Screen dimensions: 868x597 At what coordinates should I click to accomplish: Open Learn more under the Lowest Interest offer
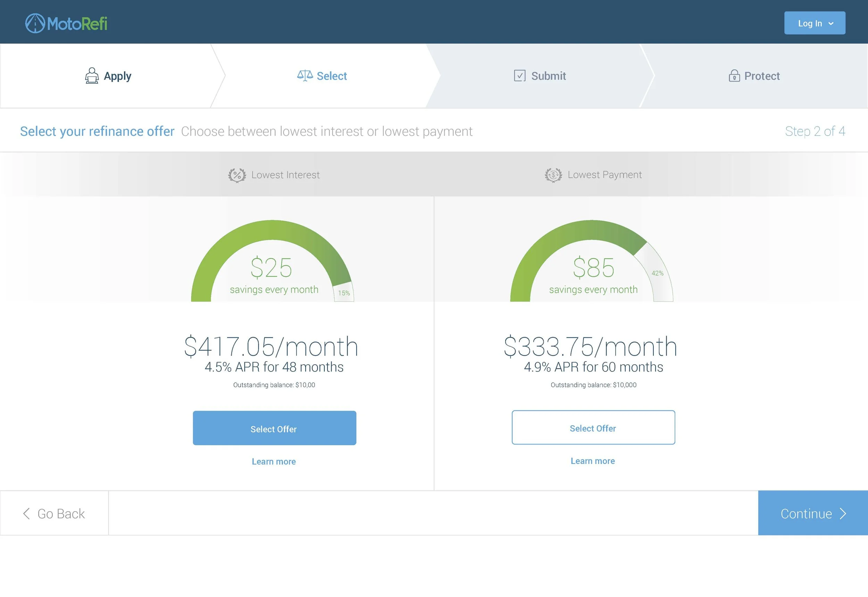pyautogui.click(x=274, y=461)
